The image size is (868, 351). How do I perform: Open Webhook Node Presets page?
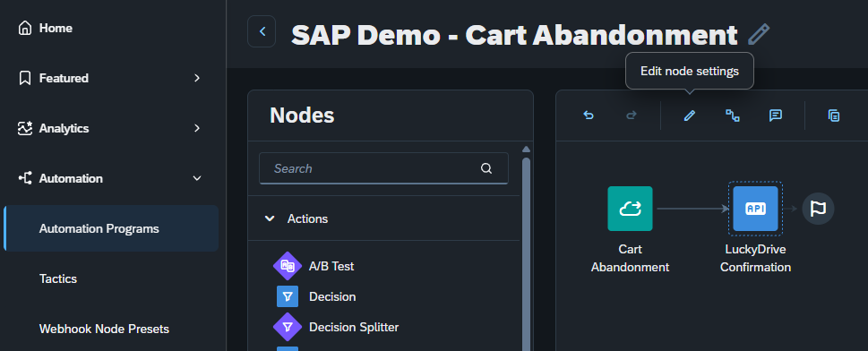click(x=104, y=329)
